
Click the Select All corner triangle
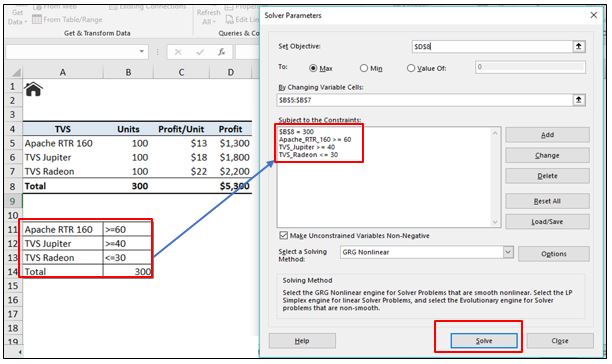[16, 73]
